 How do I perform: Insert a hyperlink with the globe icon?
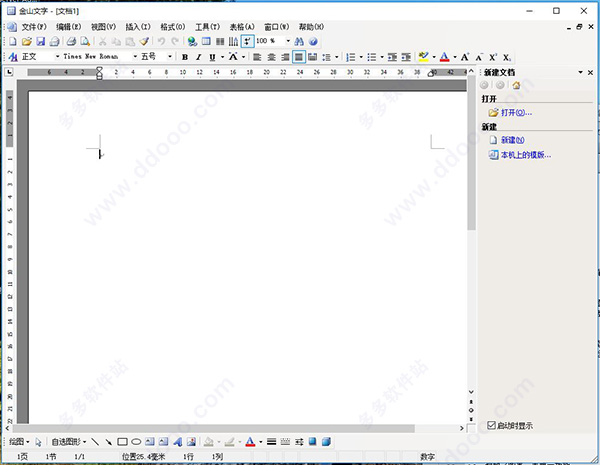coord(192,41)
